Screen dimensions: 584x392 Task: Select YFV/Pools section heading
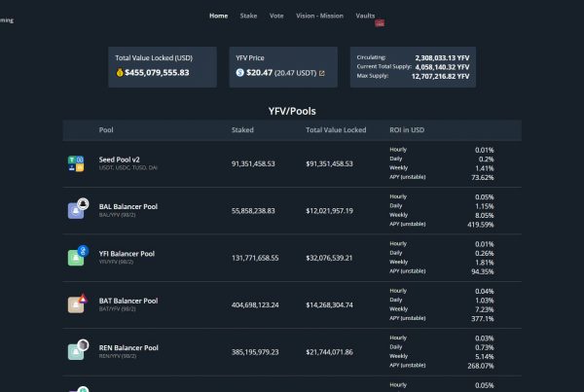click(292, 111)
